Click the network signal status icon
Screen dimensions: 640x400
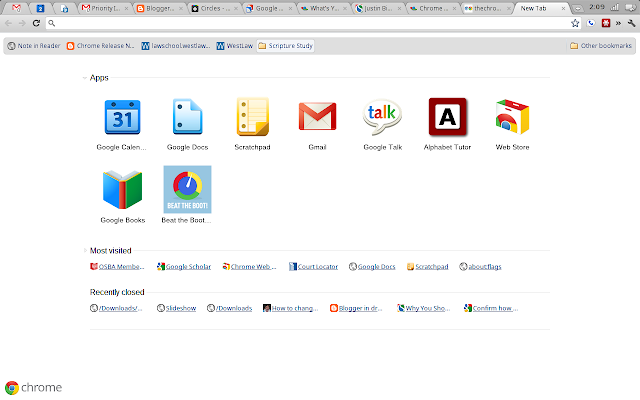point(615,7)
